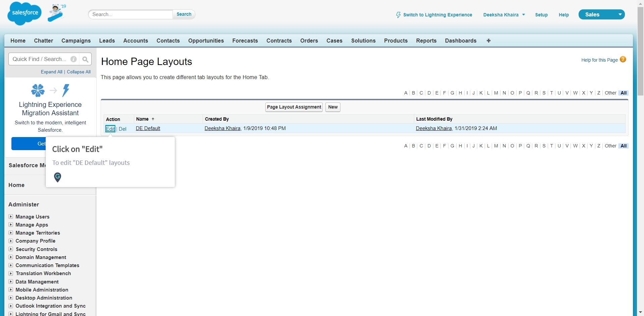Image resolution: width=644 pixels, height=316 pixels.
Task: Click the Help for this Page question icon
Action: (623, 59)
